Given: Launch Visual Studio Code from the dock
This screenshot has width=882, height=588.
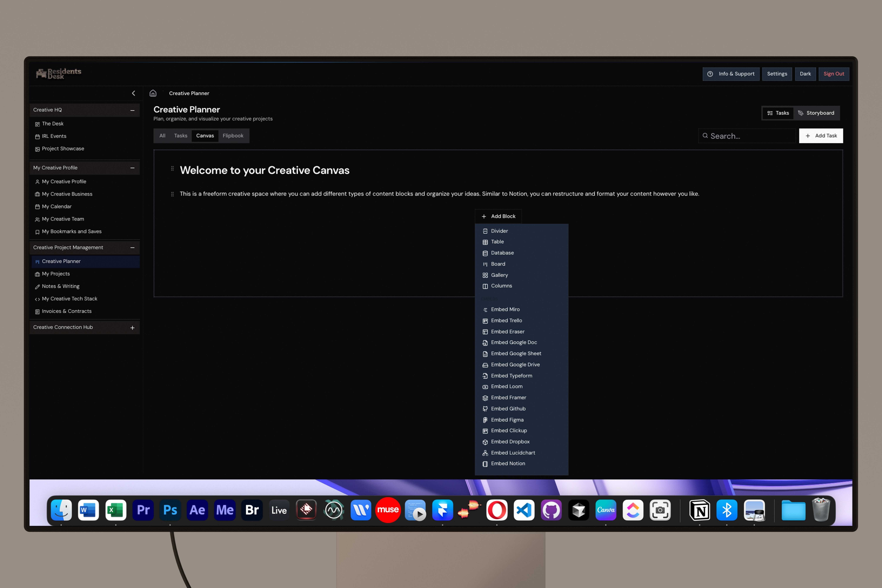Looking at the screenshot, I should [x=524, y=510].
